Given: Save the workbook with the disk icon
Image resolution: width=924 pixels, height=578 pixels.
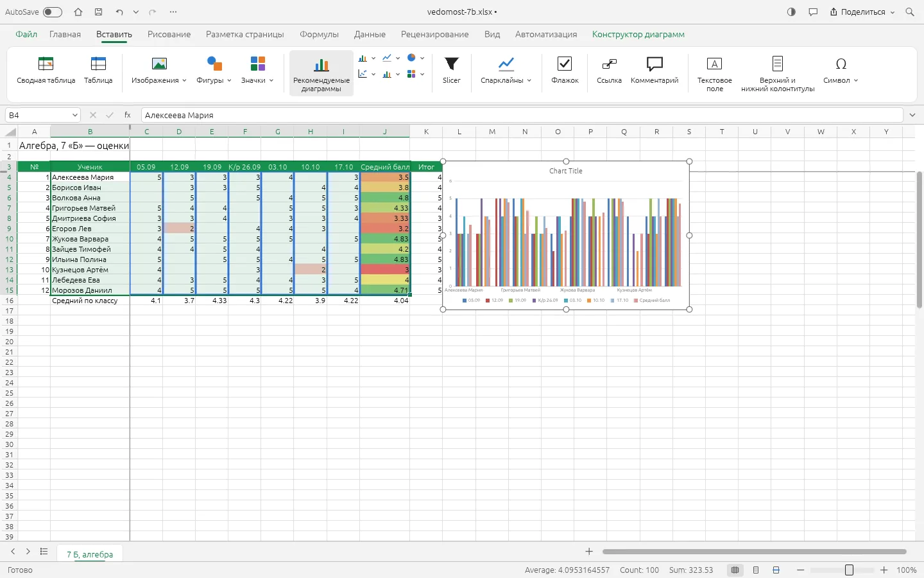Looking at the screenshot, I should point(98,12).
